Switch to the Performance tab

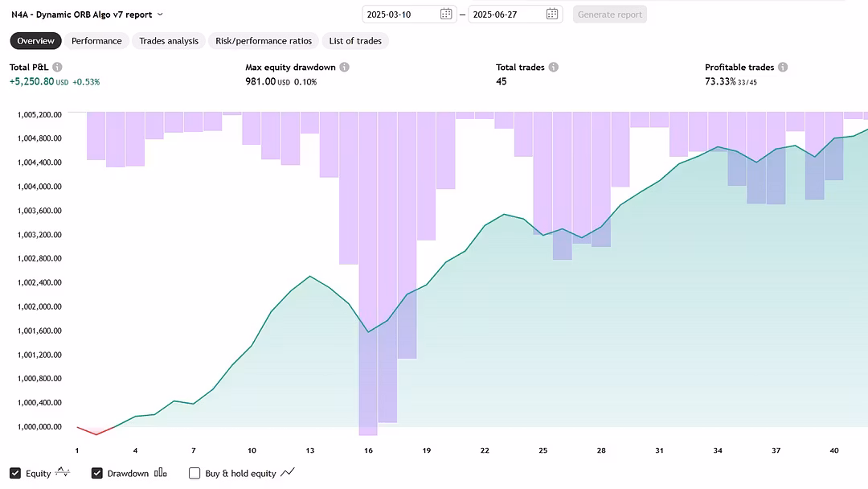pyautogui.click(x=96, y=41)
